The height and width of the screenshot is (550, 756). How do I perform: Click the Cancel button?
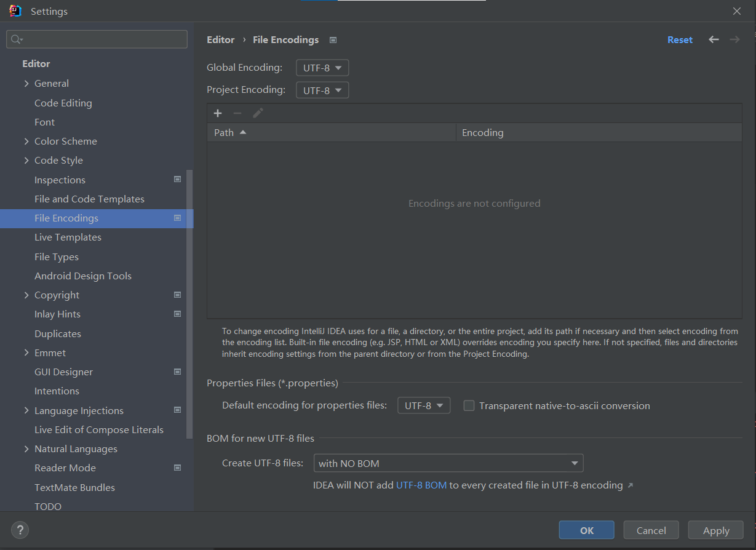tap(651, 530)
